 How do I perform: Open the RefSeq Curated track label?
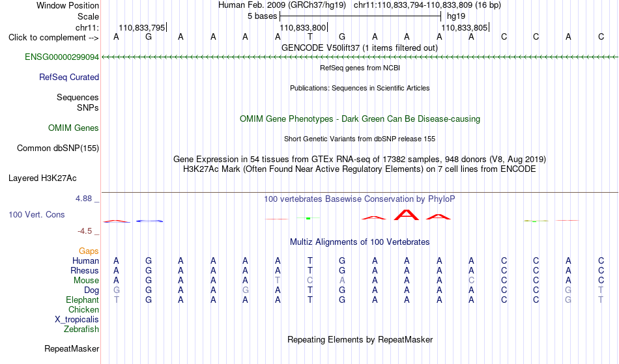(69, 77)
